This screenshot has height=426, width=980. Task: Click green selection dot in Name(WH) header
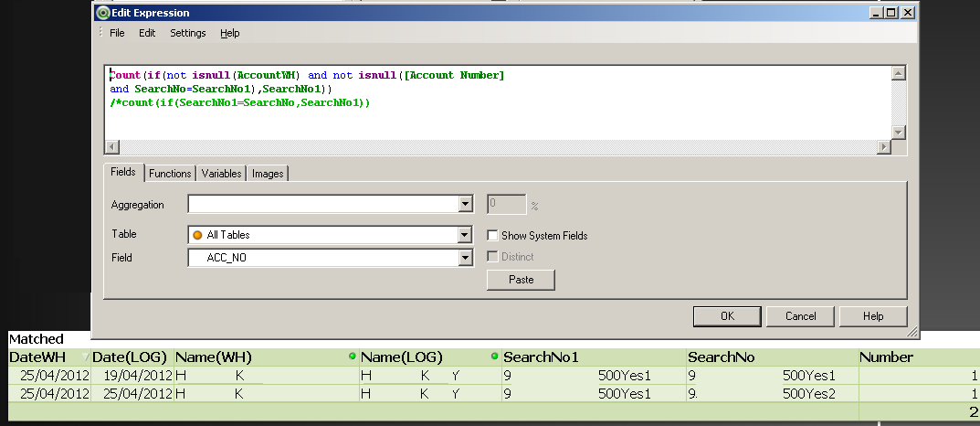pyautogui.click(x=353, y=357)
